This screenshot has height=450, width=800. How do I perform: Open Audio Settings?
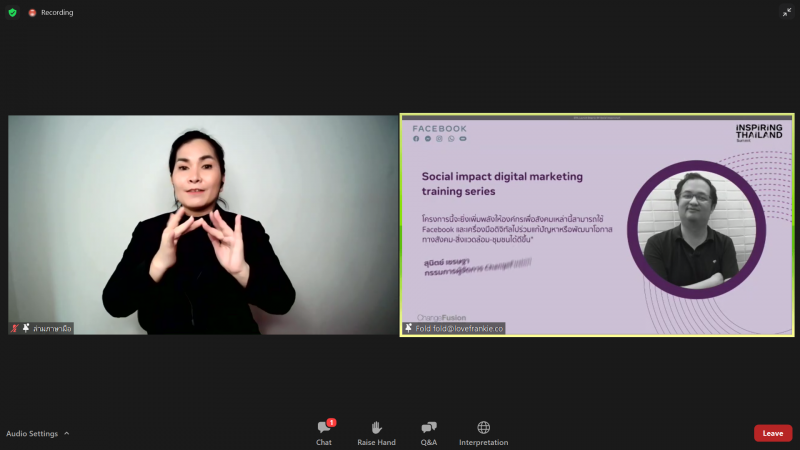(x=32, y=433)
